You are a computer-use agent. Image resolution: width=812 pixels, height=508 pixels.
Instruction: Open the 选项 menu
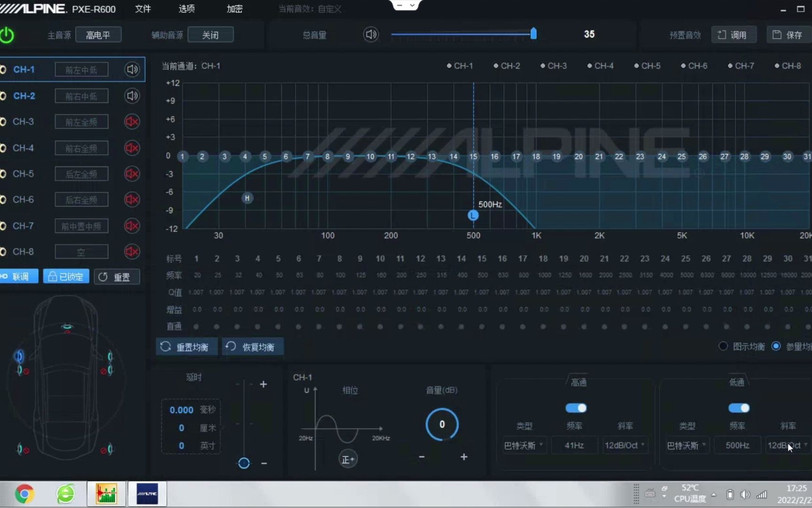(x=187, y=9)
